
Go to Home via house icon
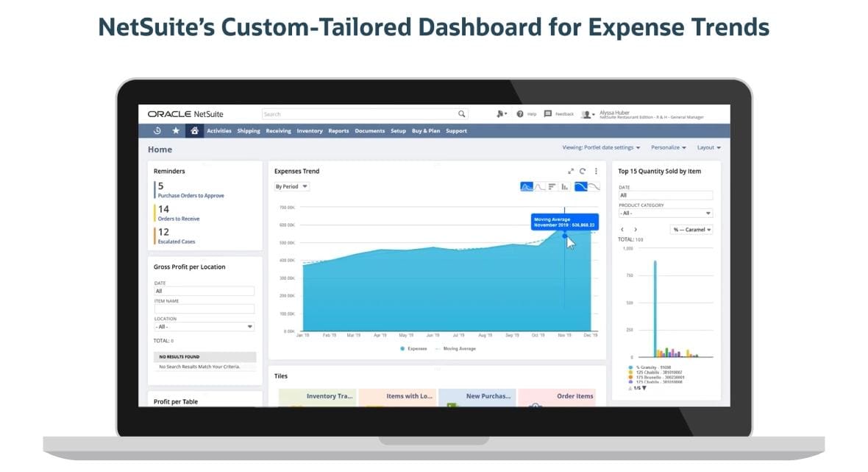(194, 131)
